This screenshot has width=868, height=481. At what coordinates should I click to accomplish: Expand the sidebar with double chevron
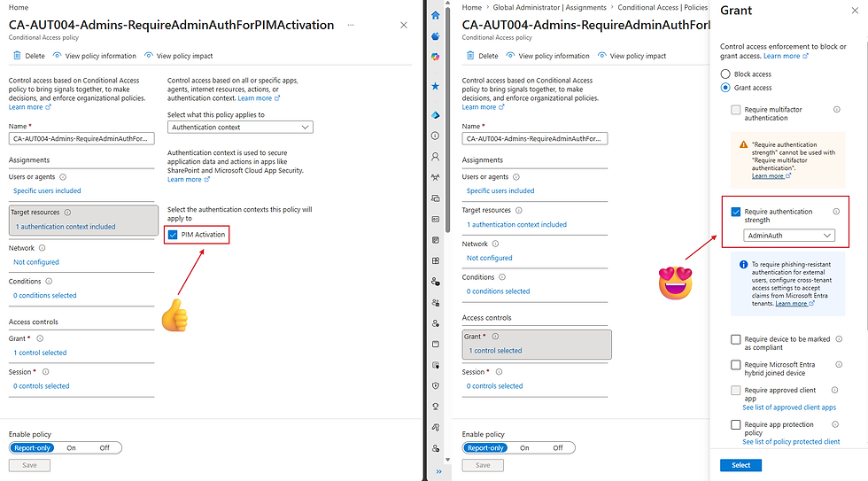coord(439,471)
